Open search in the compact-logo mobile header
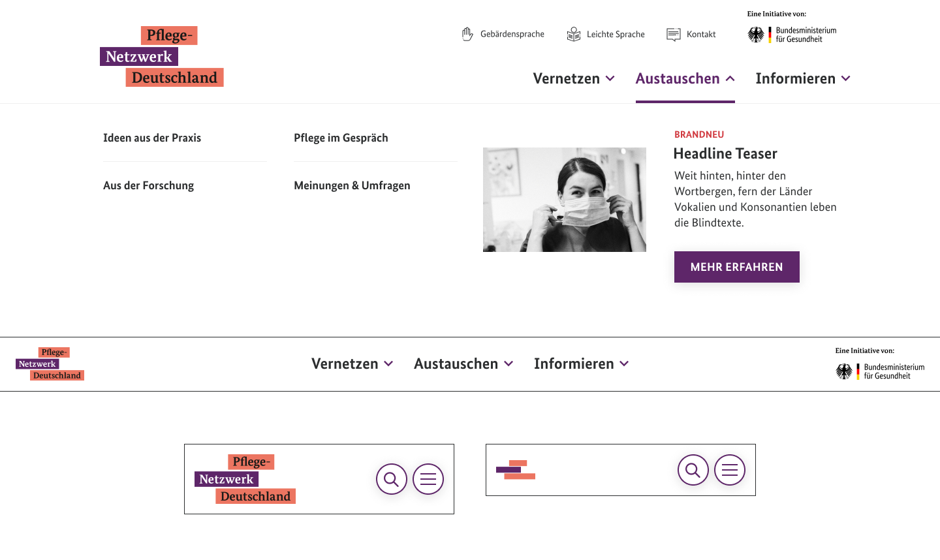Screen dimensions: 940x560 [x=693, y=470]
